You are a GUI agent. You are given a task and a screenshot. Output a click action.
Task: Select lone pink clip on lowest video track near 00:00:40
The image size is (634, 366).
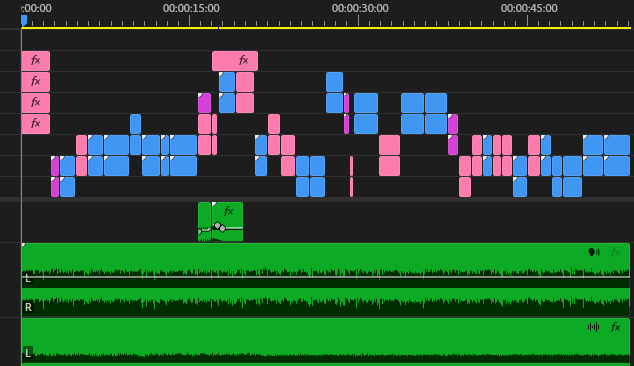(465, 187)
